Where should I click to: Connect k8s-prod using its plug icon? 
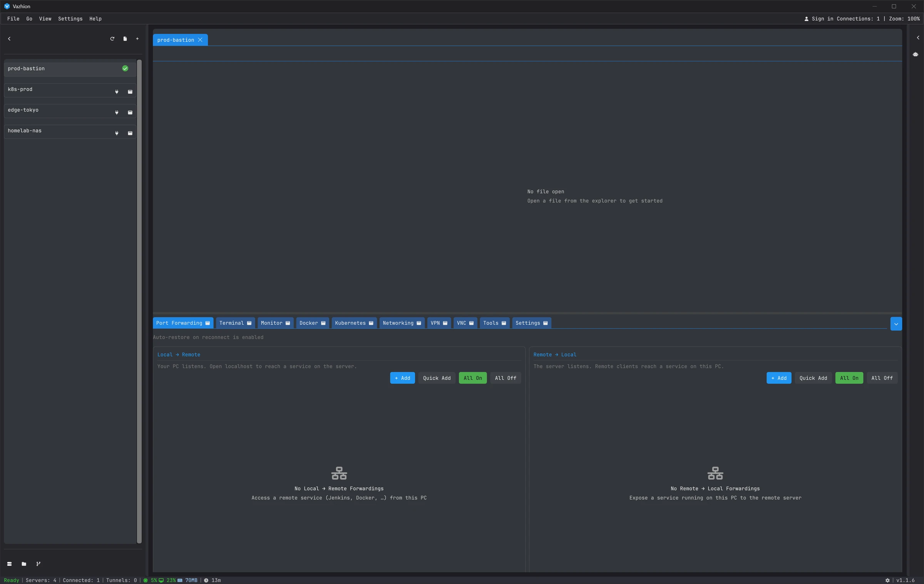117,92
